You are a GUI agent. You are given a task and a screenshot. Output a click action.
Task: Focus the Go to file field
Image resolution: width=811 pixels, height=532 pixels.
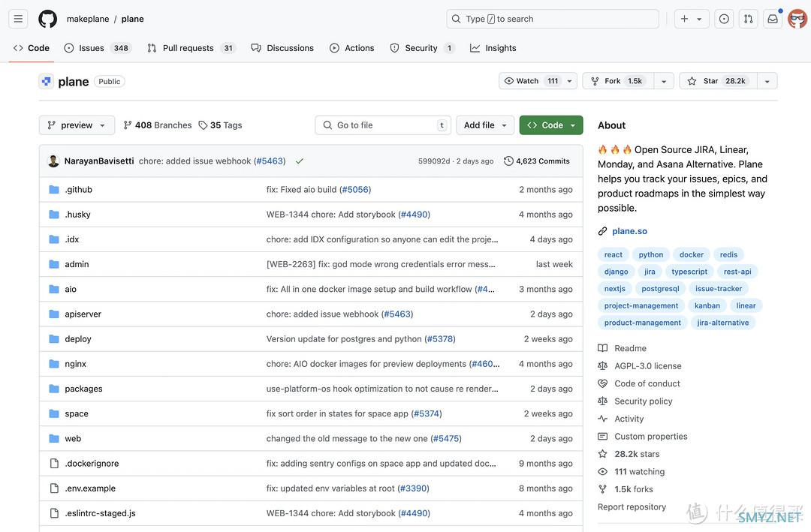[x=383, y=125]
